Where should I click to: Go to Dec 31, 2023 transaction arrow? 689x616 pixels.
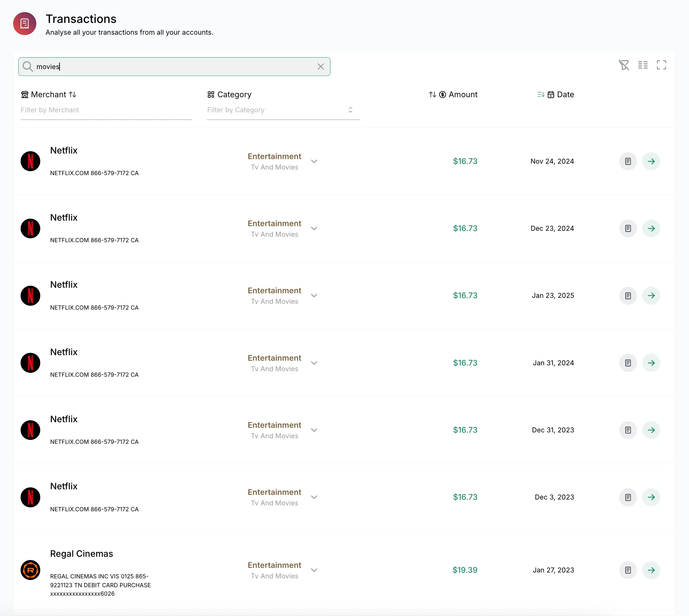pyautogui.click(x=651, y=430)
